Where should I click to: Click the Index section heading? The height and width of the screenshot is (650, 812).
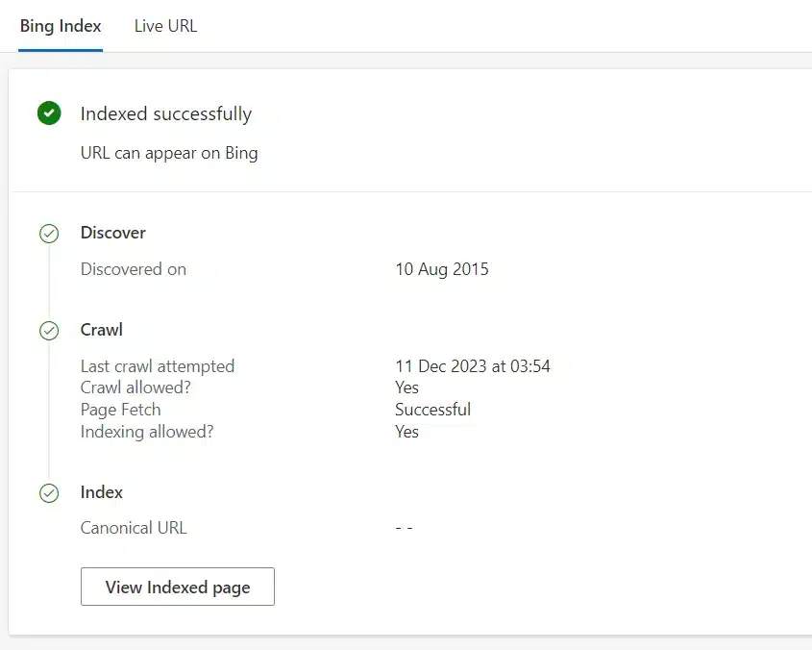[x=102, y=492]
